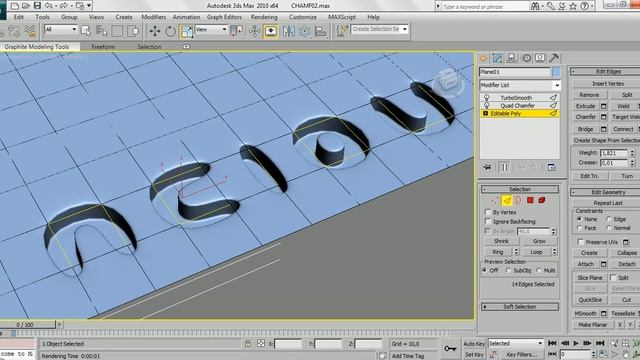Click the QuickSlice button
640x360 pixels.
point(590,300)
